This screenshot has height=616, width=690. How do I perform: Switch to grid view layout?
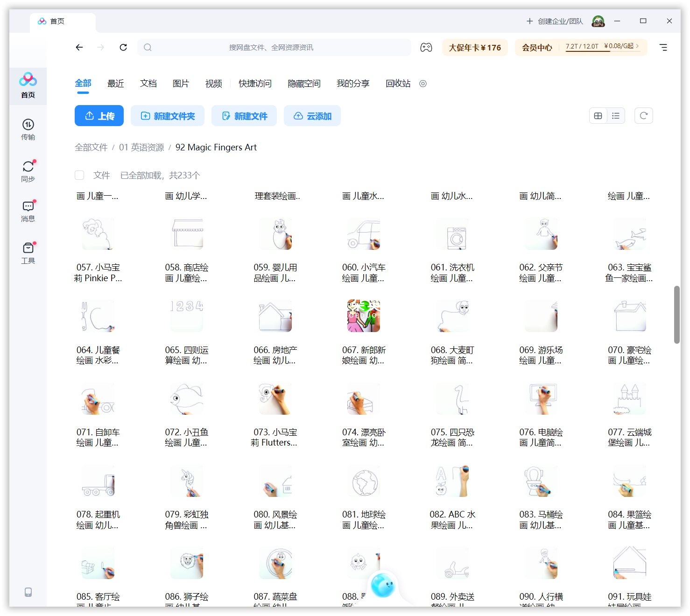point(598,115)
